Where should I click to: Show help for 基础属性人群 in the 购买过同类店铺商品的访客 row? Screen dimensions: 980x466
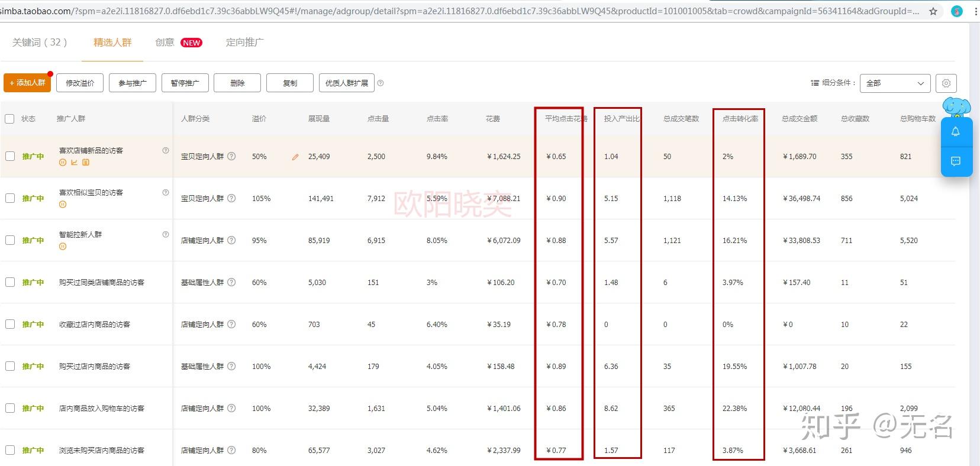pyautogui.click(x=231, y=282)
